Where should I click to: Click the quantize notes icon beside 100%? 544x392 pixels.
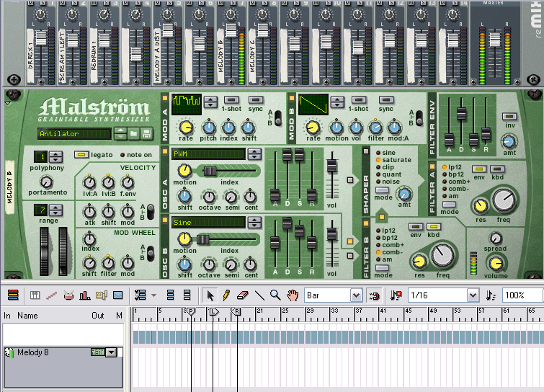(491, 295)
